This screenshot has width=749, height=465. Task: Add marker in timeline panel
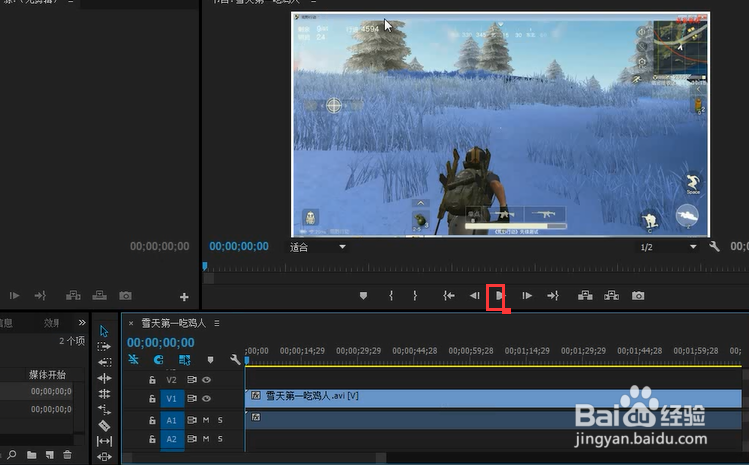coord(210,359)
